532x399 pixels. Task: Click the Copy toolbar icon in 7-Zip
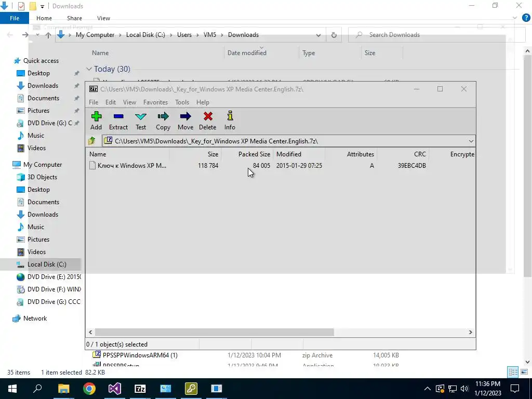(x=163, y=121)
